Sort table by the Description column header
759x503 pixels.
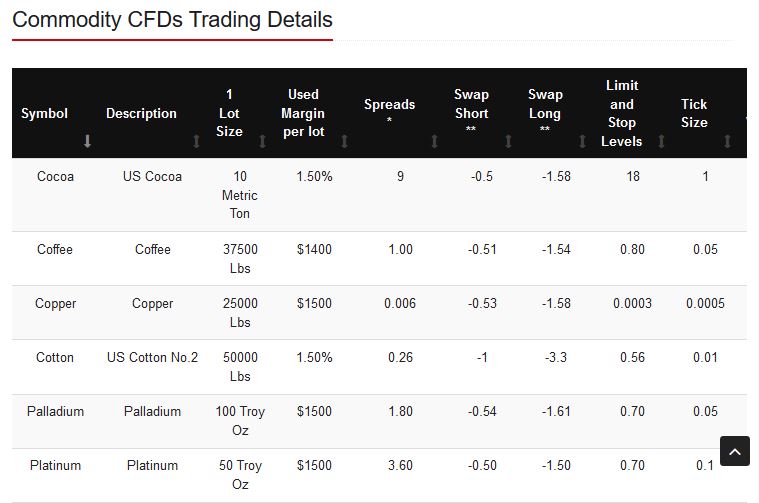click(141, 113)
